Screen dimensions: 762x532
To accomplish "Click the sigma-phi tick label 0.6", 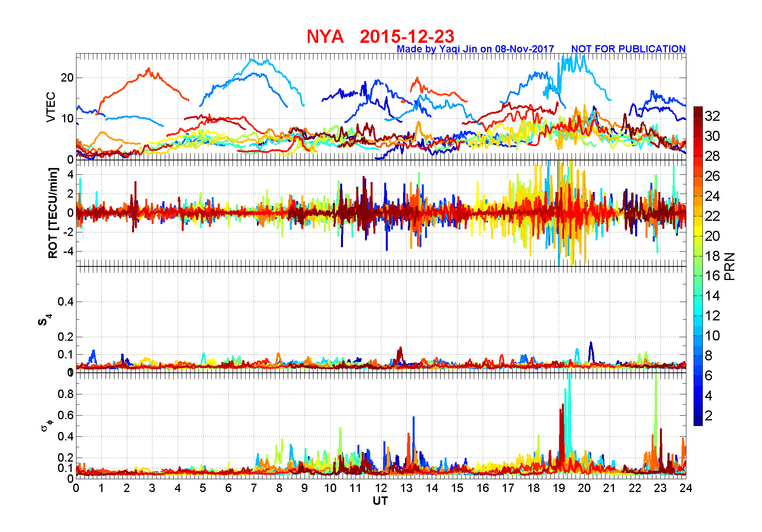I will click(x=66, y=415).
